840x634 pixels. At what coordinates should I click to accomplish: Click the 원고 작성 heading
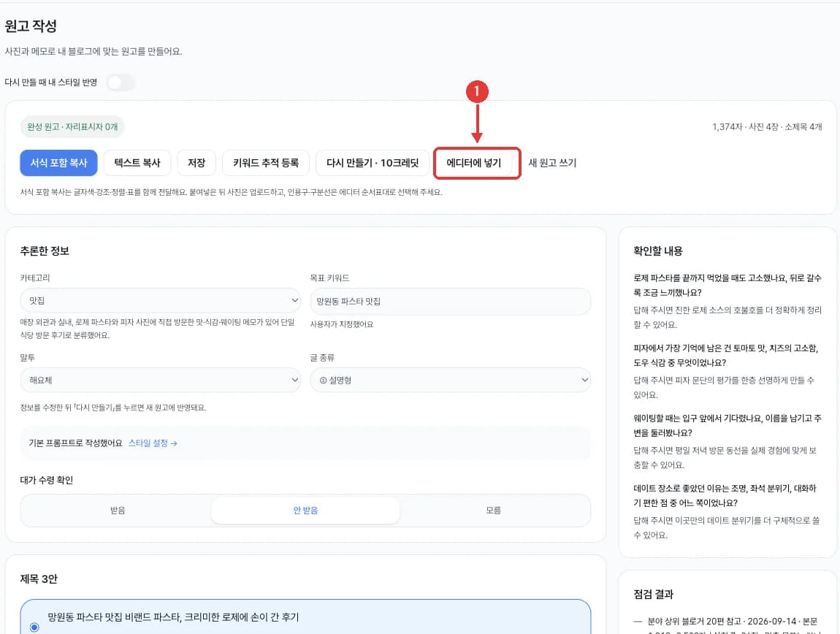tap(31, 26)
